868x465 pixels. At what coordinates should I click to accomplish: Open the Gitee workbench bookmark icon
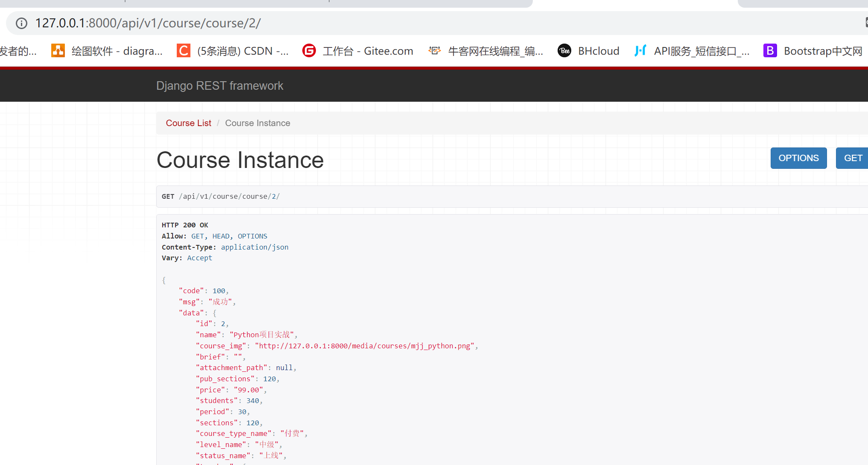tap(309, 50)
